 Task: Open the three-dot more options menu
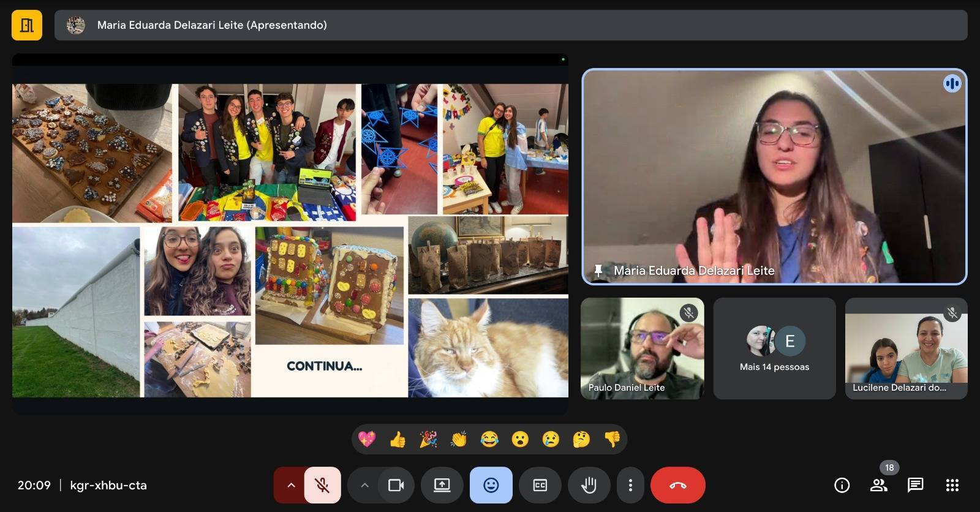pos(630,485)
